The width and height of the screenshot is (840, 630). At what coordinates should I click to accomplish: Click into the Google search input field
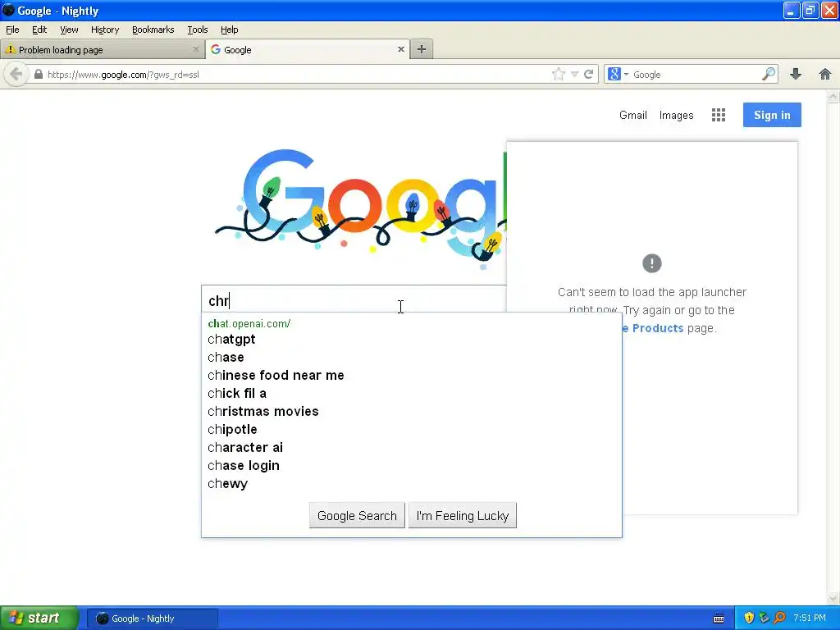[x=354, y=300]
